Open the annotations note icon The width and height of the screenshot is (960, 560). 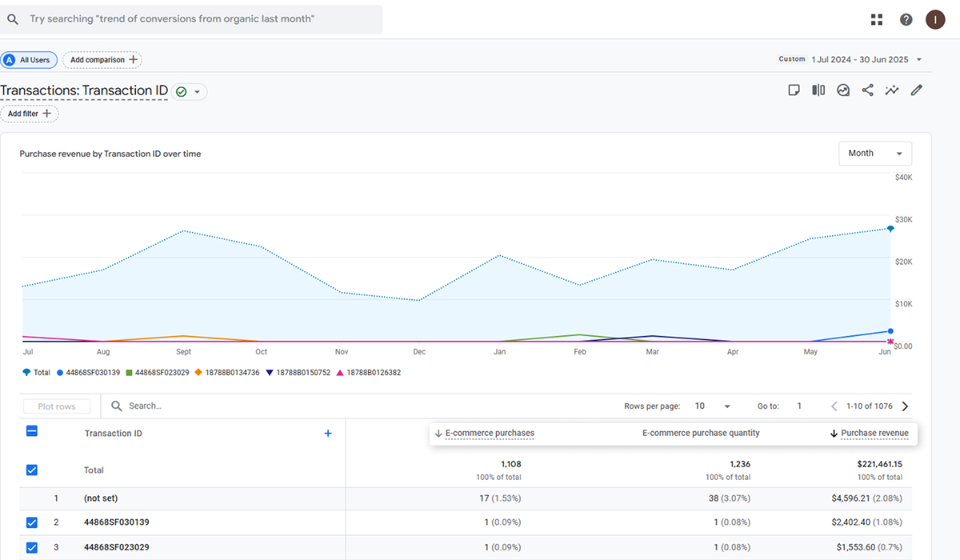(x=794, y=90)
